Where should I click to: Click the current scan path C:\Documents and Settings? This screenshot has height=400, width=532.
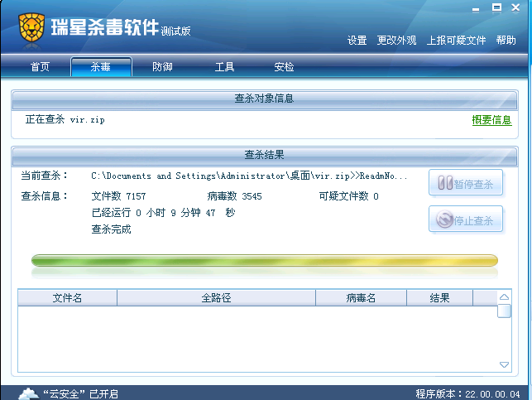pyautogui.click(x=249, y=176)
